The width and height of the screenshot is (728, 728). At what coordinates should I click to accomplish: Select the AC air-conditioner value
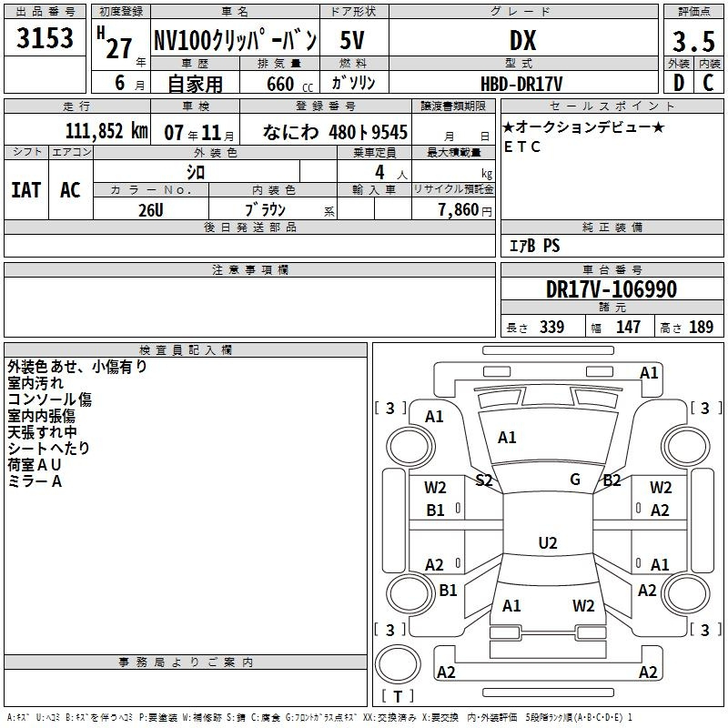[71, 190]
